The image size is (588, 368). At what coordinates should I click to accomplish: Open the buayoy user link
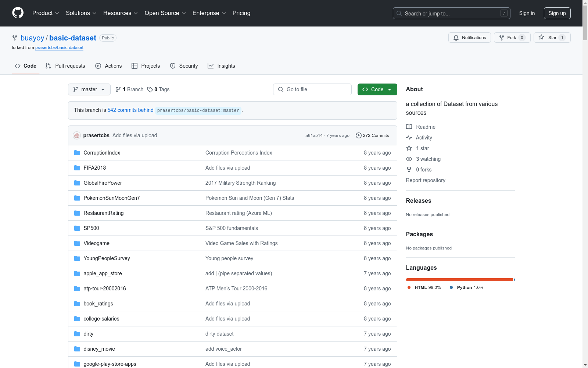tap(32, 38)
